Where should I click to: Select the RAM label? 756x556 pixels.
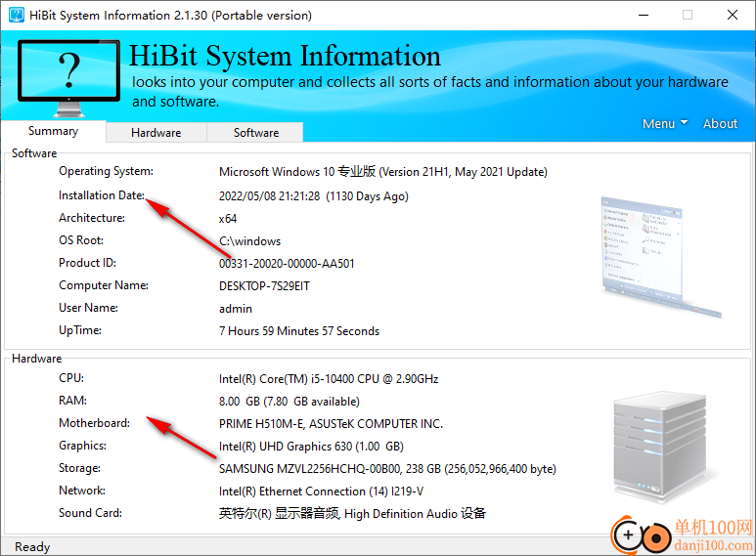(72, 401)
